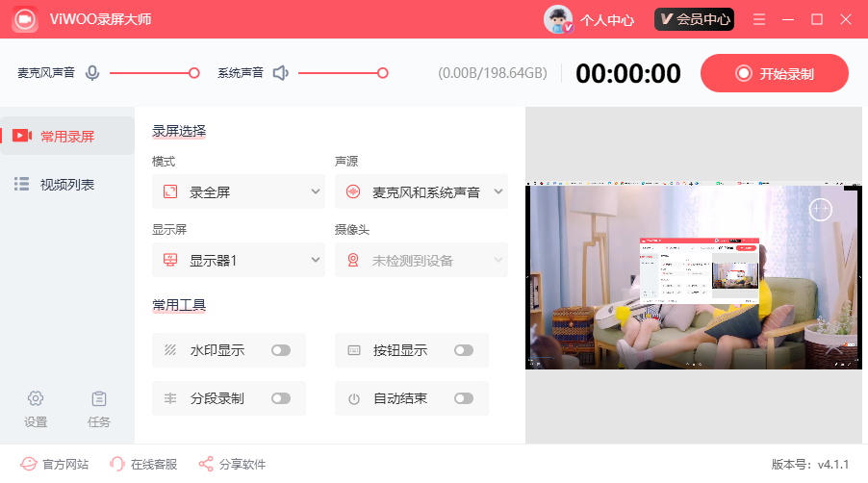The width and height of the screenshot is (868, 483).
Task: Click the 常用工具 section heading
Action: pyautogui.click(x=179, y=305)
